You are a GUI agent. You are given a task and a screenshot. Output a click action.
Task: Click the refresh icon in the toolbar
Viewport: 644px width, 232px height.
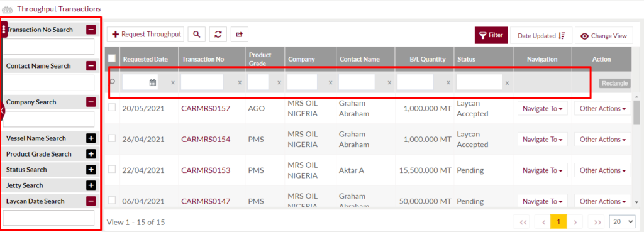click(x=218, y=35)
